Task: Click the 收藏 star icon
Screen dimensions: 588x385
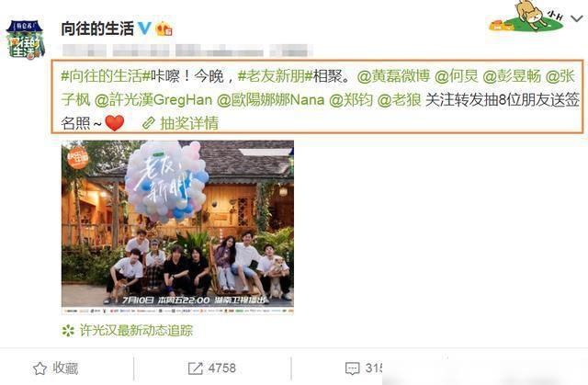Action: (x=40, y=368)
